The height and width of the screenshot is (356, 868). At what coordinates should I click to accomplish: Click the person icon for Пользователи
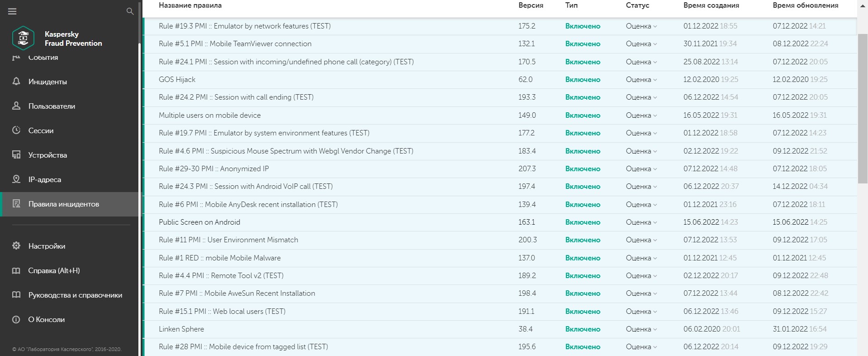coord(16,106)
